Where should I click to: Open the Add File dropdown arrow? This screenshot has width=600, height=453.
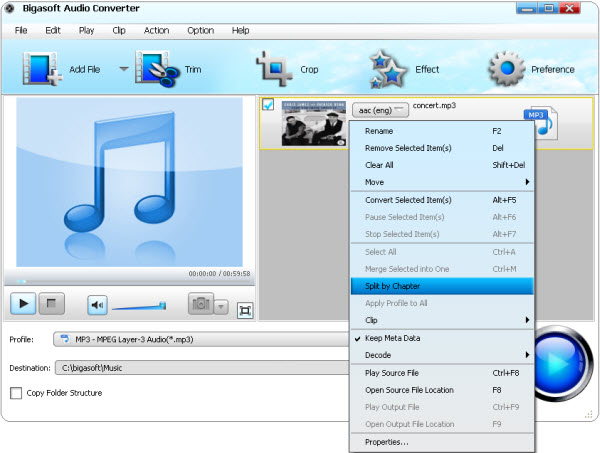pyautogui.click(x=124, y=69)
